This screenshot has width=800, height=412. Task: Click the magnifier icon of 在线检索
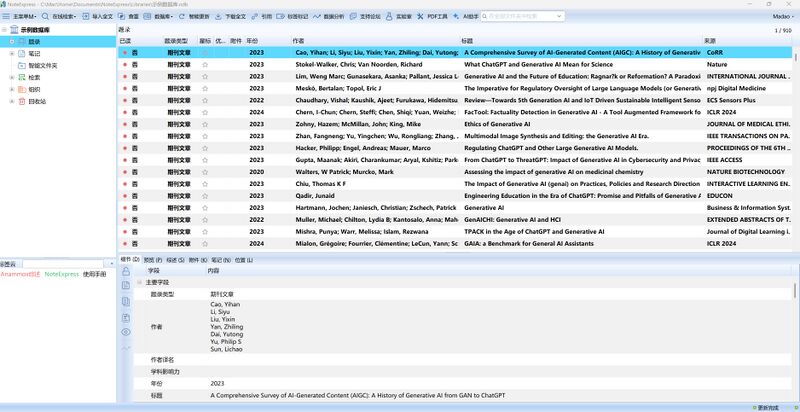(x=45, y=16)
